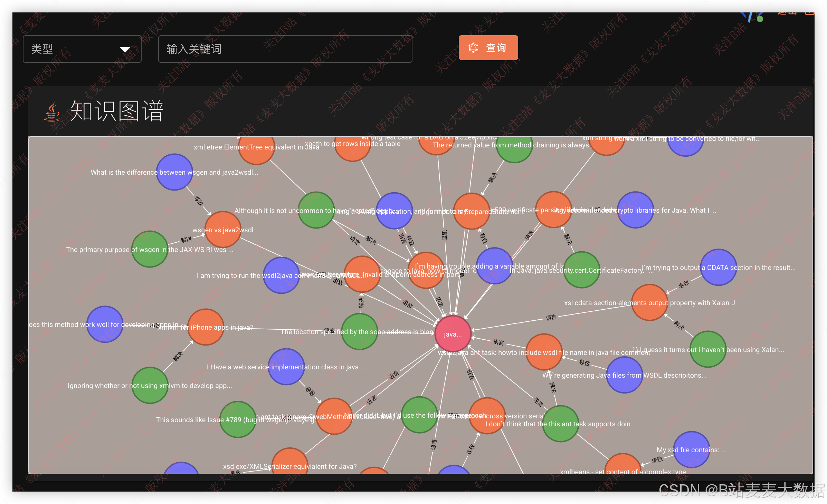Click the orange wsgen vs java2wsdl node
The width and height of the screenshot is (827, 504).
pyautogui.click(x=223, y=229)
